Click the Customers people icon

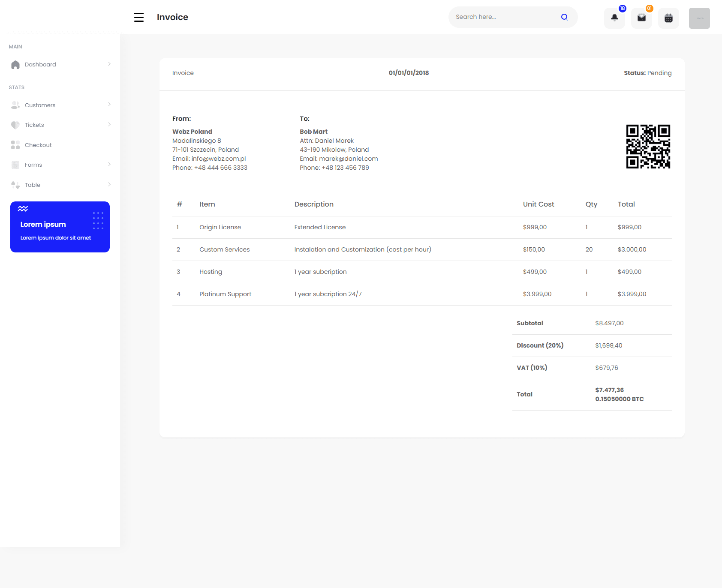coord(15,105)
